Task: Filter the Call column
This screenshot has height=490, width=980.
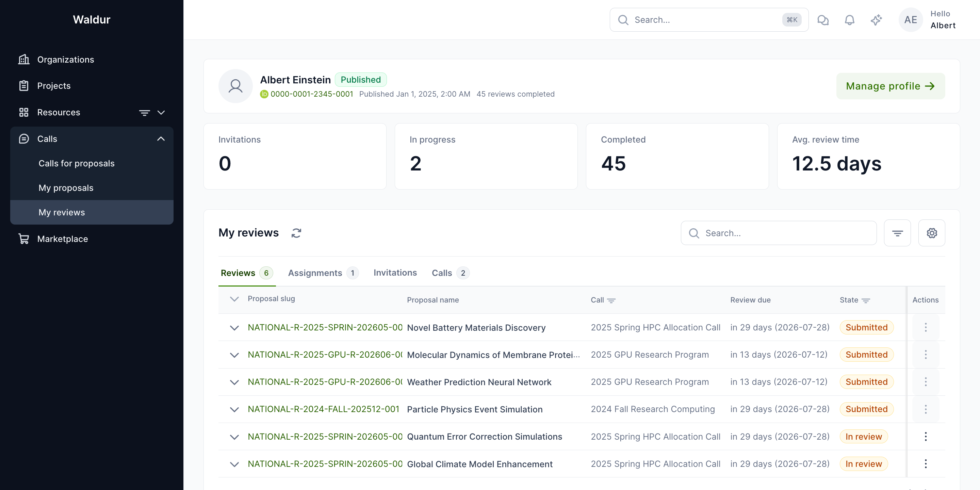Action: pyautogui.click(x=611, y=300)
